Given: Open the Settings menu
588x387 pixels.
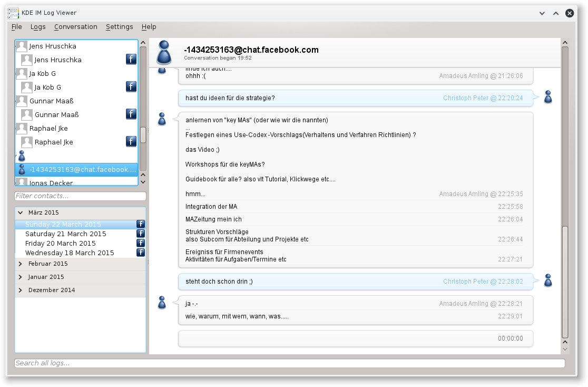Looking at the screenshot, I should coord(119,27).
